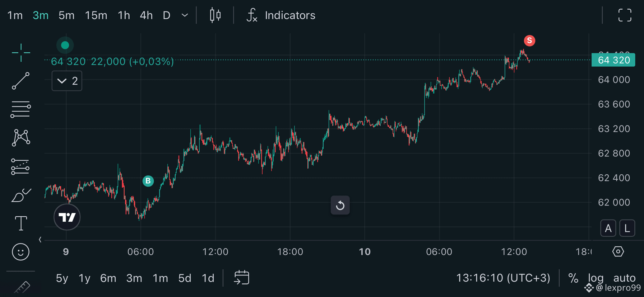
Task: Open the more timeframes dropdown
Action: click(185, 15)
